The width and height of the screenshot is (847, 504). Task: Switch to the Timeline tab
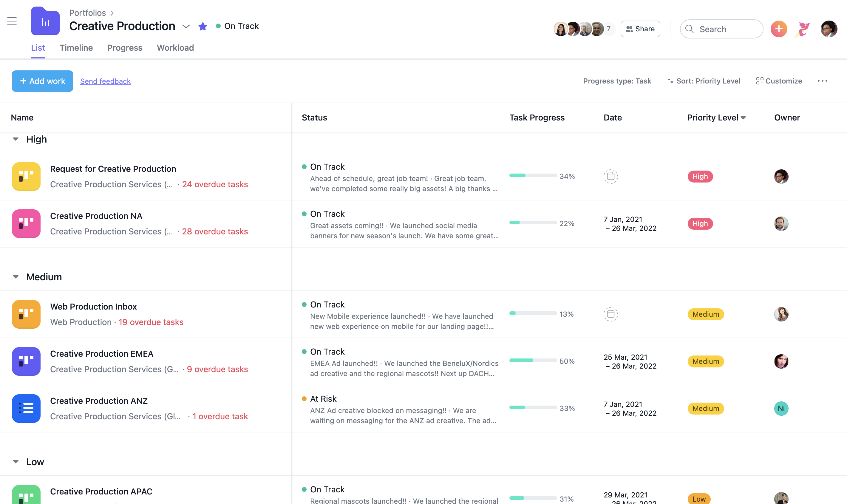[76, 47]
